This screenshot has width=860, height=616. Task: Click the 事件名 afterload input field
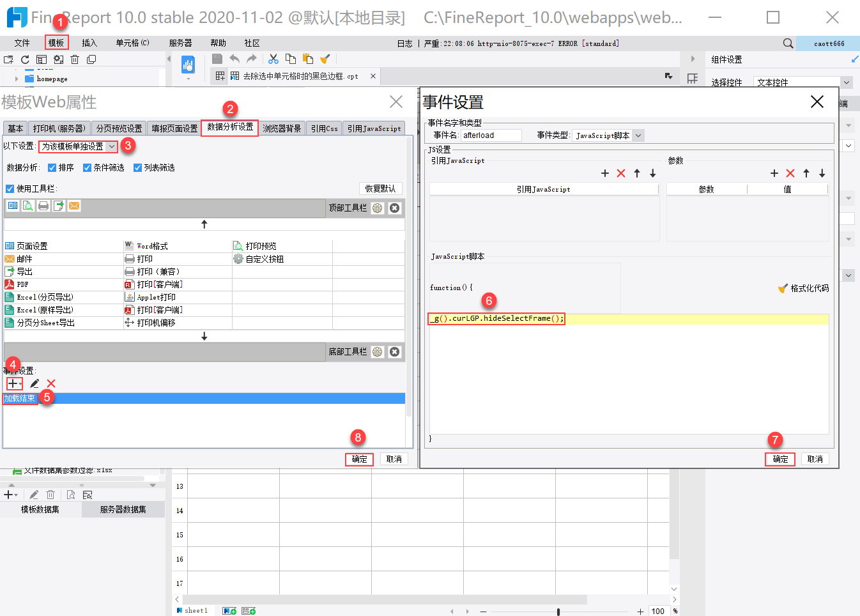pos(491,135)
